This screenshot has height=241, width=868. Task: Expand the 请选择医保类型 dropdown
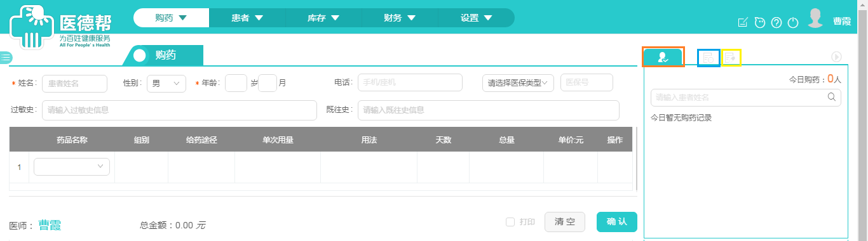tap(519, 83)
